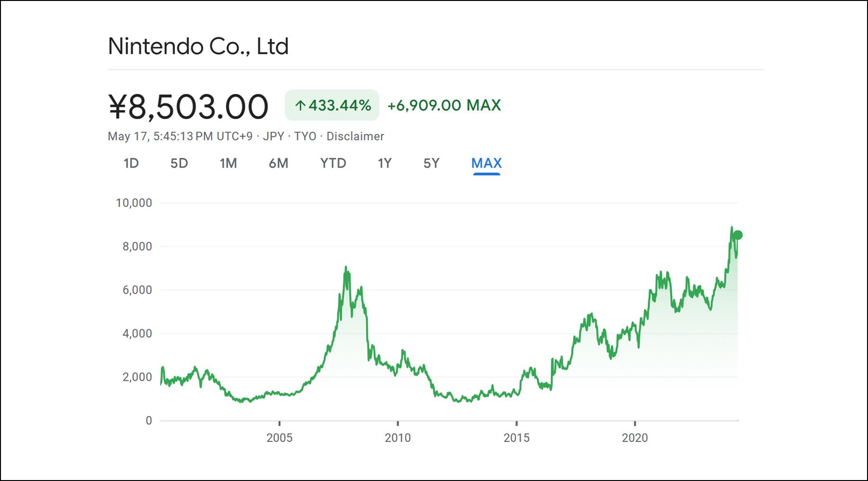Click the 10,000 y-axis label
The height and width of the screenshot is (481, 868).
[x=134, y=203]
